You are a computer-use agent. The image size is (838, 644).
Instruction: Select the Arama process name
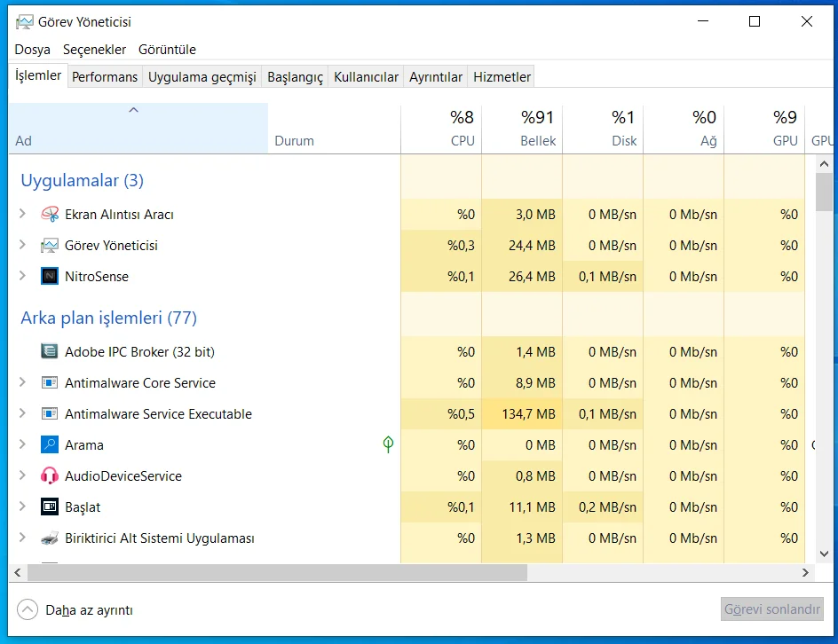[84, 444]
